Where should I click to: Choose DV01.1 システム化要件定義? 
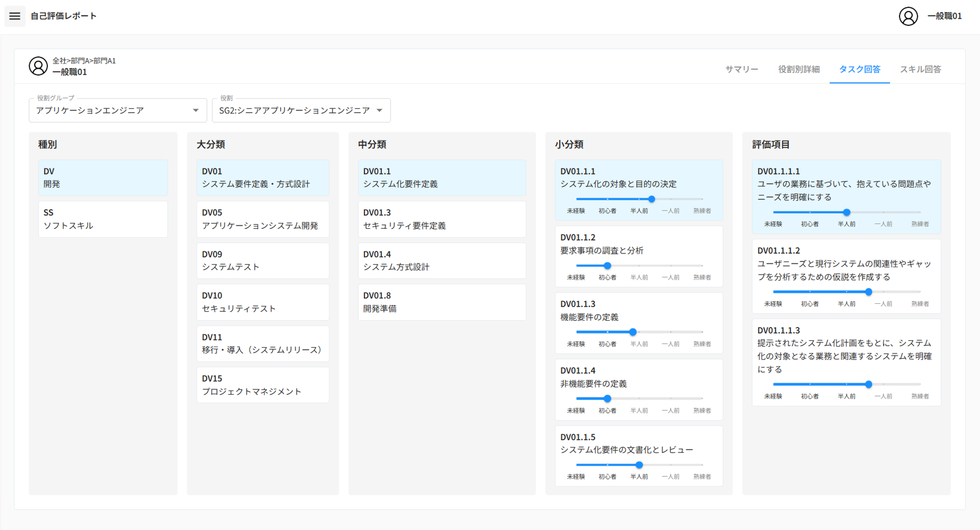tap(442, 178)
